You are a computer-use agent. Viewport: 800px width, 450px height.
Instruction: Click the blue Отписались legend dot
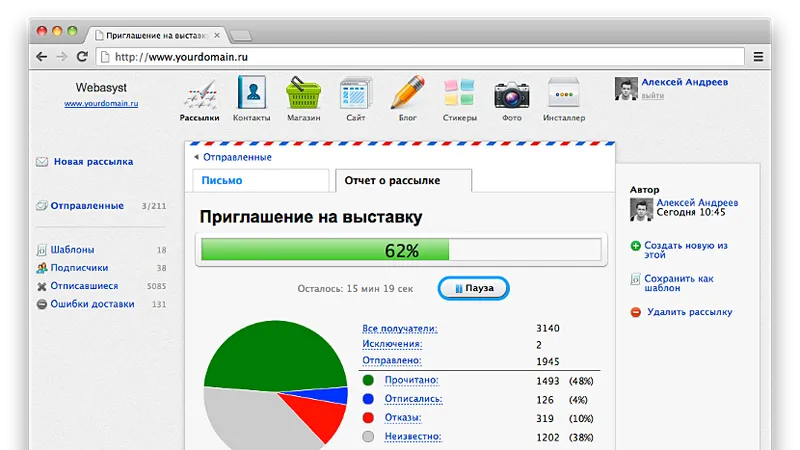click(368, 399)
